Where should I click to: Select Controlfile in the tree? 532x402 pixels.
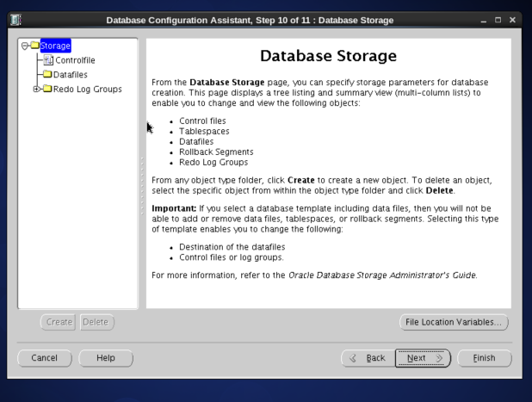tap(75, 60)
